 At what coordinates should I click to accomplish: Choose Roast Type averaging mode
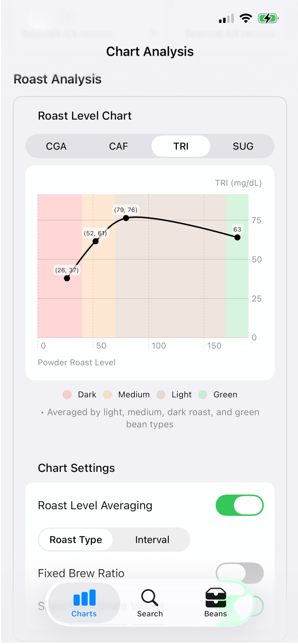(76, 540)
